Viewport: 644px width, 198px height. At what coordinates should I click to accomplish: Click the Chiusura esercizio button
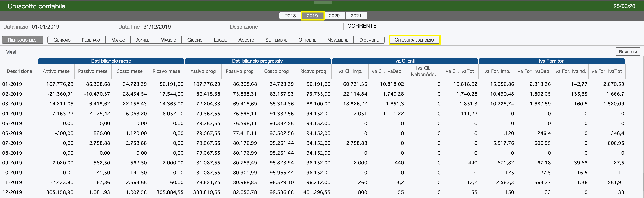pos(414,40)
